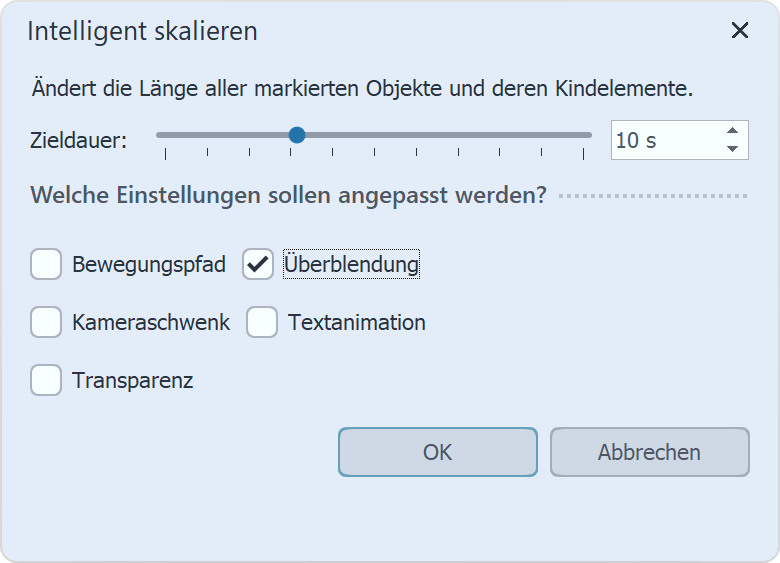Confirm with the OK button
The height and width of the screenshot is (563, 780).
437,452
